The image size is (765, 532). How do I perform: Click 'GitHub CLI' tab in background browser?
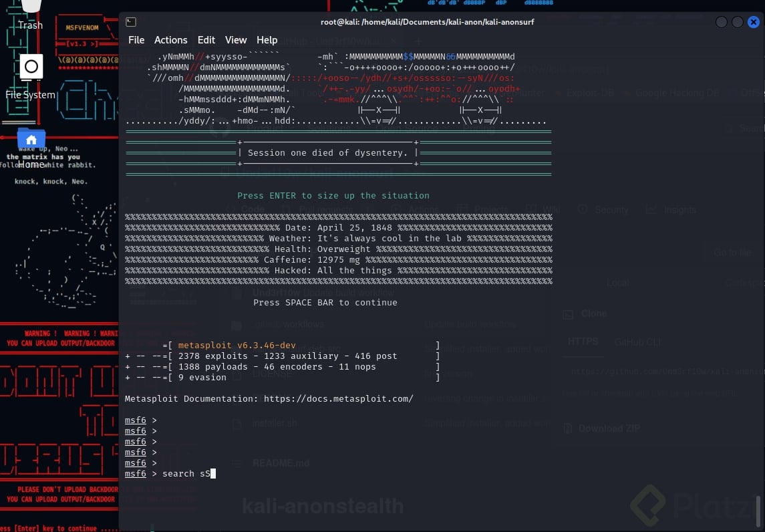click(637, 342)
